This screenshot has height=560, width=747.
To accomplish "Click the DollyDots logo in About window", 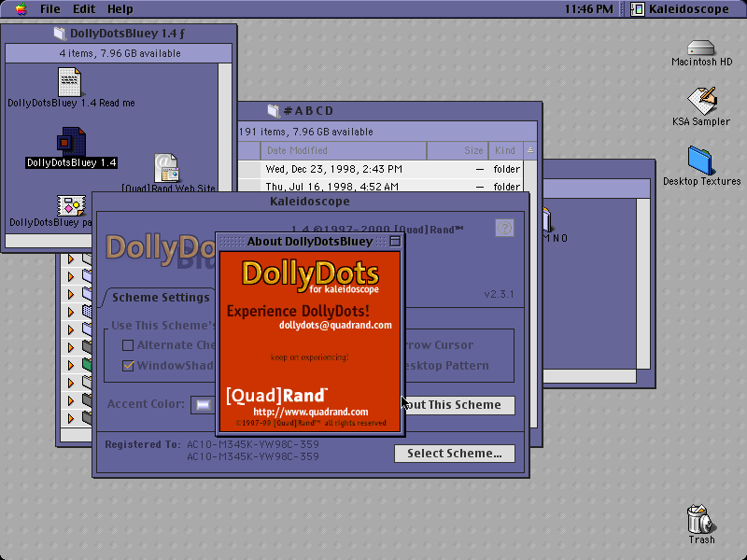I will point(310,275).
